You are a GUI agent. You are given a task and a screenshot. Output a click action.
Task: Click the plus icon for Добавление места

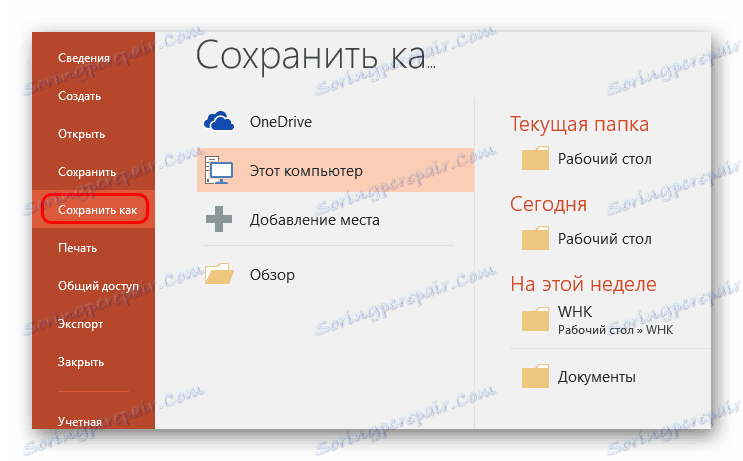218,219
